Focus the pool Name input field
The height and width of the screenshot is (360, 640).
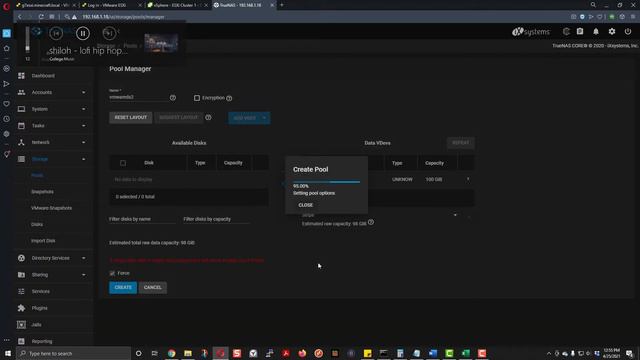pos(138,97)
